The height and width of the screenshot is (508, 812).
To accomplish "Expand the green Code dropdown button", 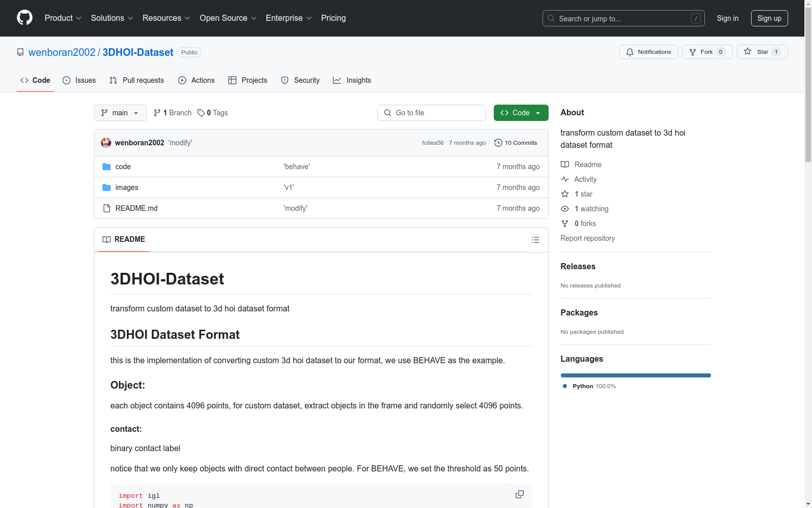I will [x=521, y=113].
